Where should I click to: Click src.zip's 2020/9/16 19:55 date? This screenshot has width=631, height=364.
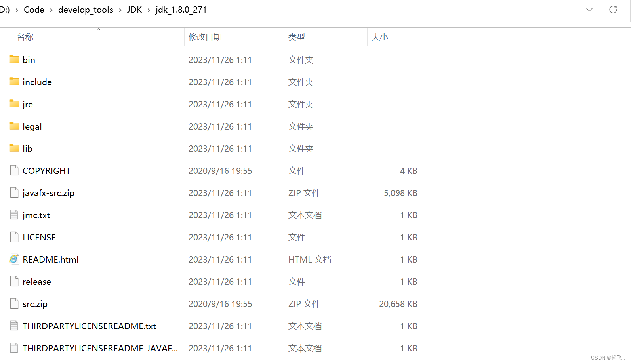pyautogui.click(x=220, y=304)
